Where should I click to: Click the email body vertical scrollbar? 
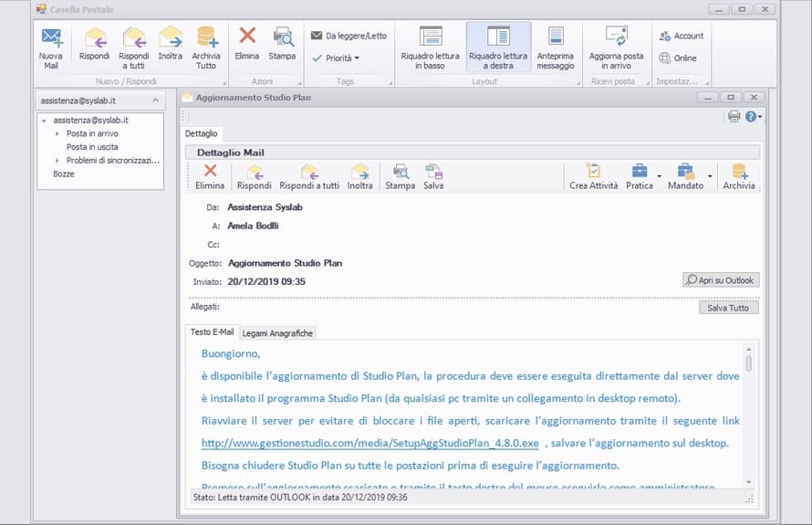click(x=749, y=363)
